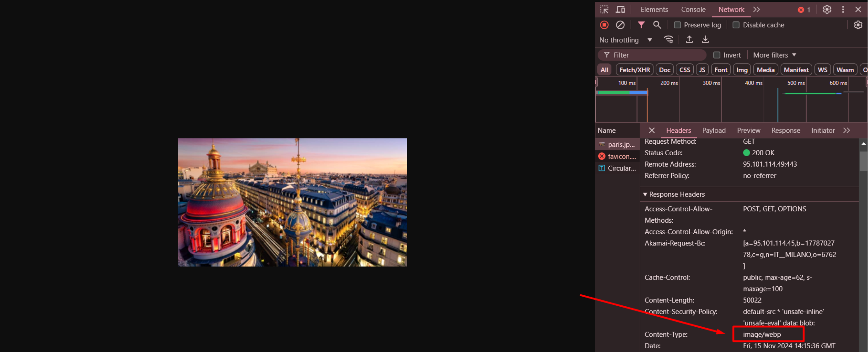
Task: Filter requests by Img type
Action: click(742, 69)
